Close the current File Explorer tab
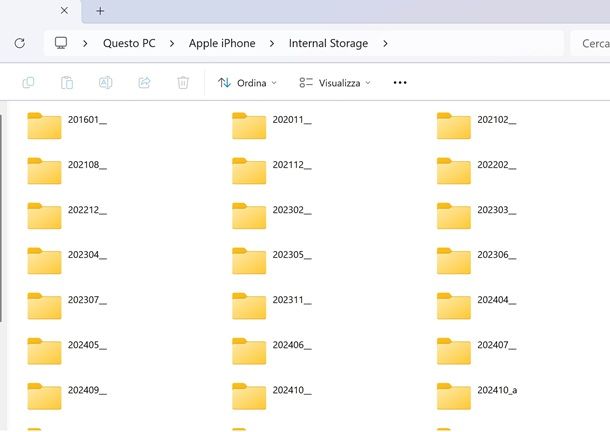This screenshot has width=610, height=432. 64,11
